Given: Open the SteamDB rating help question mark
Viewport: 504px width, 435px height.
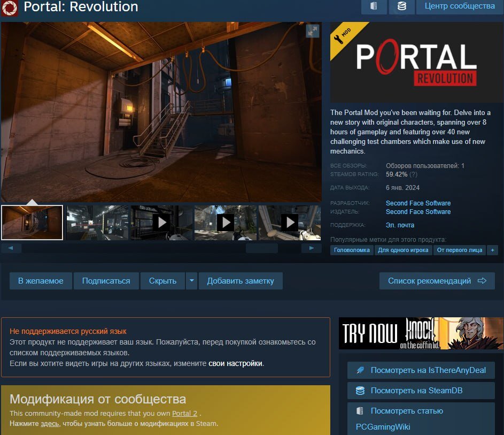Looking at the screenshot, I should pyautogui.click(x=413, y=174).
